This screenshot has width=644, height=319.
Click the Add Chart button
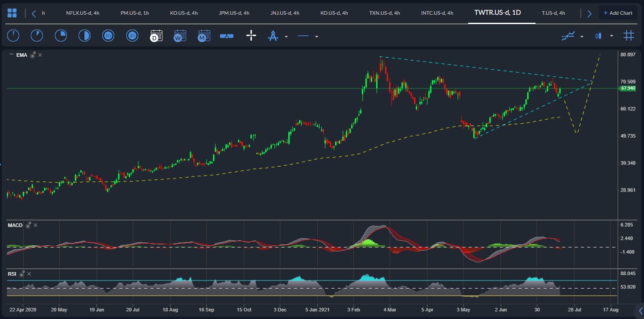[x=618, y=13]
